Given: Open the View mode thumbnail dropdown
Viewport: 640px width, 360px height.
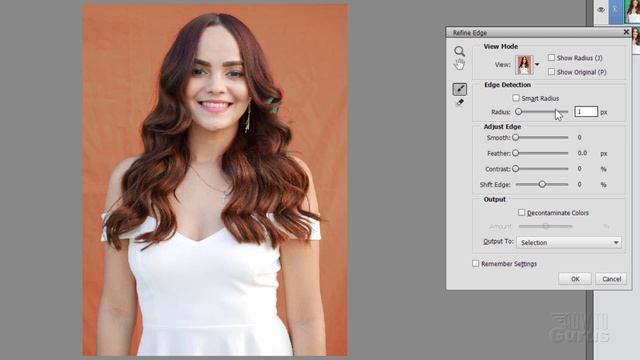Looking at the screenshot, I should click(x=537, y=64).
